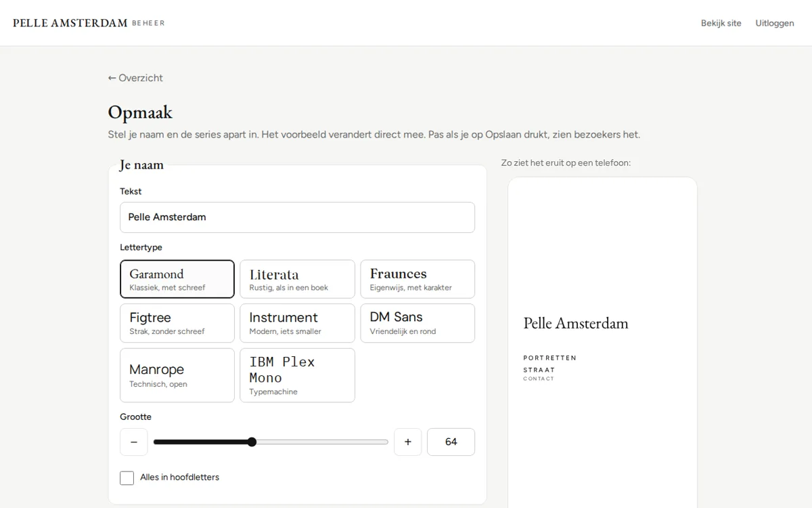
Task: Choose the IBM Plex Mono font option
Action: pos(298,375)
